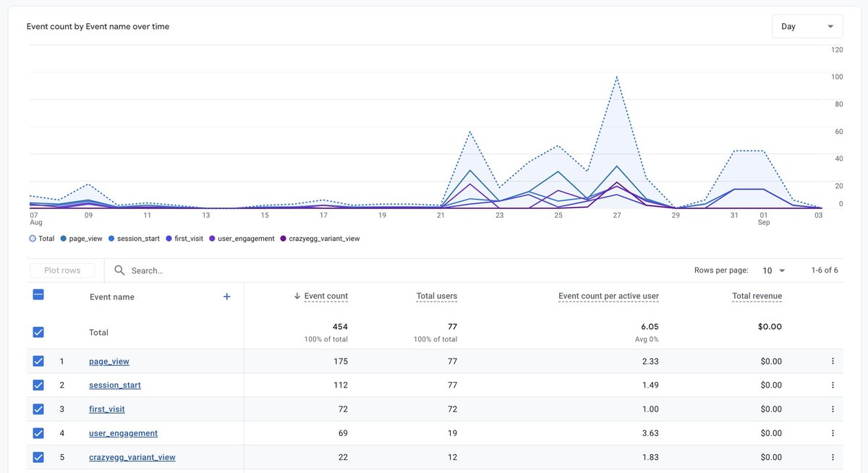Click the crazyegg_variant_view legend color dot
Screen dimensions: 868x473
[x=283, y=239]
